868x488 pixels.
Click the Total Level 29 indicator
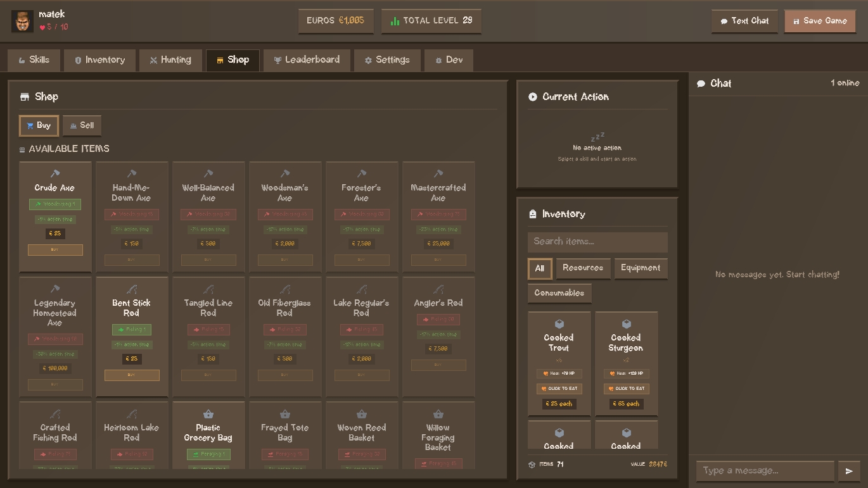(431, 21)
